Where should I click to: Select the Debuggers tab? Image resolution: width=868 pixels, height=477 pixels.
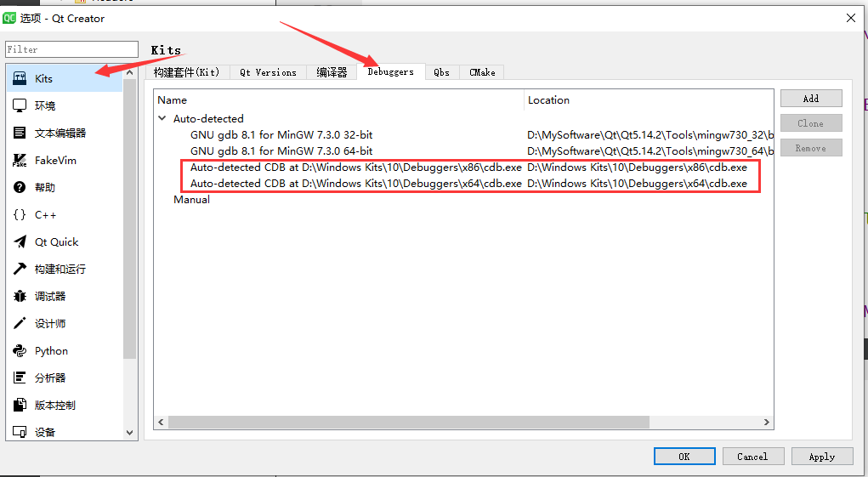(x=391, y=71)
